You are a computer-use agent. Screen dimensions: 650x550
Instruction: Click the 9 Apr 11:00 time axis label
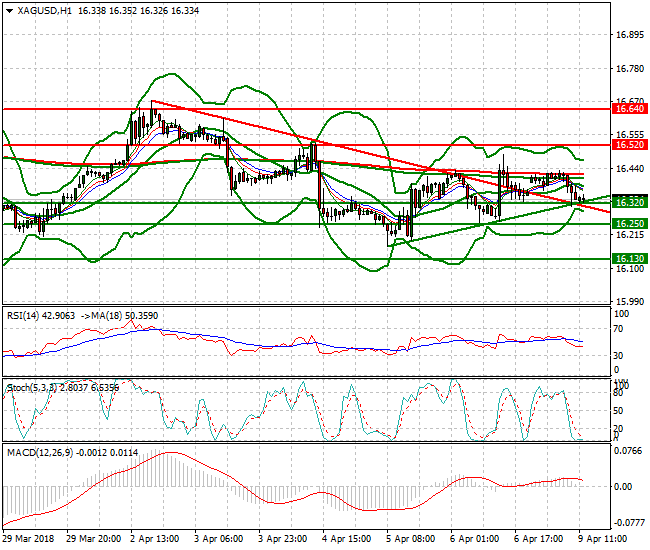pyautogui.click(x=602, y=539)
